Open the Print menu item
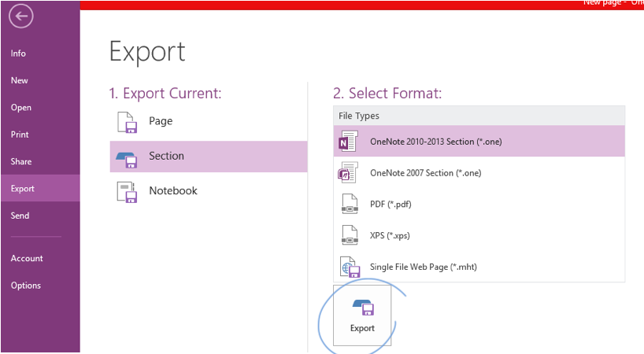The image size is (644, 354). [x=20, y=135]
